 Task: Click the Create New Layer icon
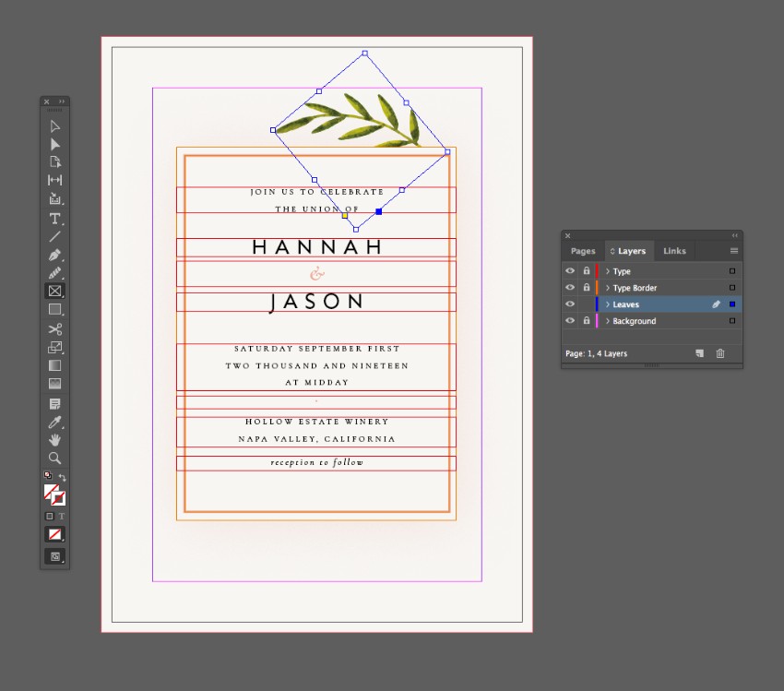(x=699, y=353)
